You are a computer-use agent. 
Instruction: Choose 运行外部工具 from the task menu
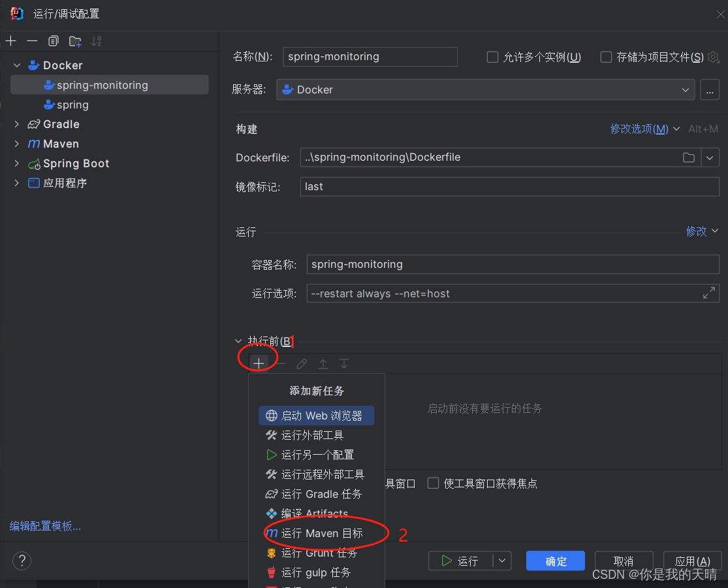(317, 434)
